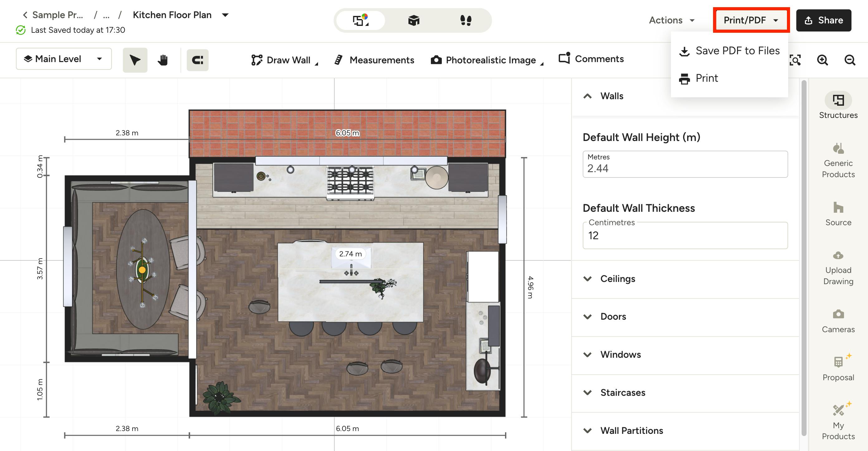Screen dimensions: 868x451
Task: Click the 0.34 m dimension label
Action: tap(40, 167)
